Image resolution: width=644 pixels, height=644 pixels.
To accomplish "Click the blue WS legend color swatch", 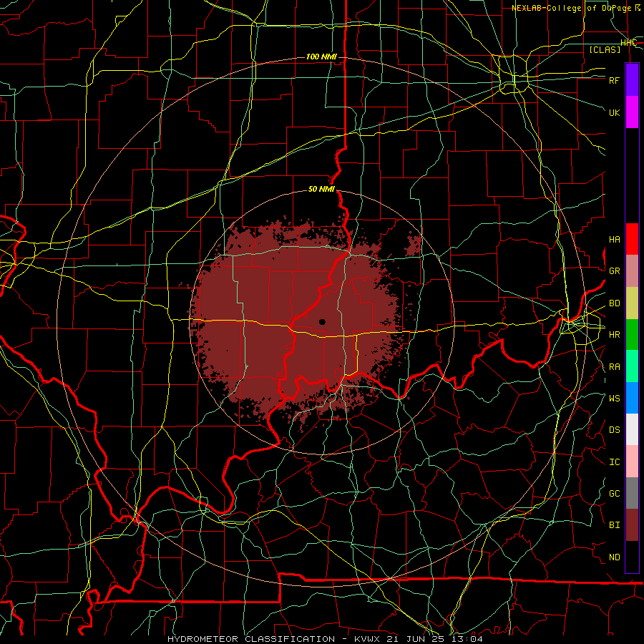I will pyautogui.click(x=632, y=398).
